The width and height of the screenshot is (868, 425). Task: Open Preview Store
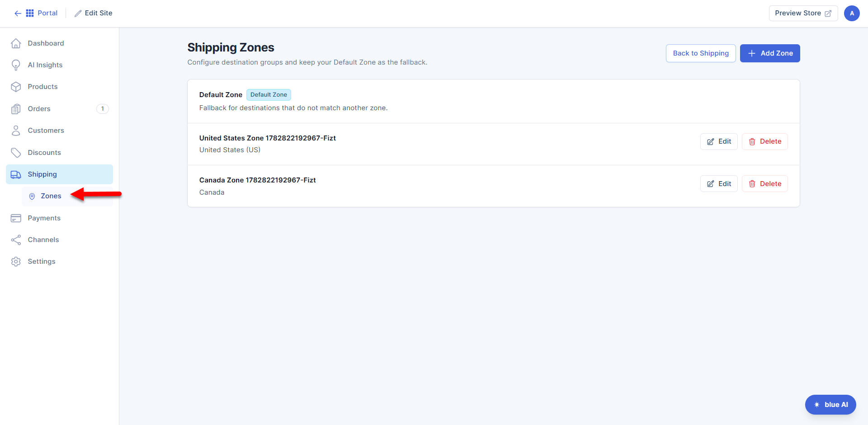tap(803, 13)
